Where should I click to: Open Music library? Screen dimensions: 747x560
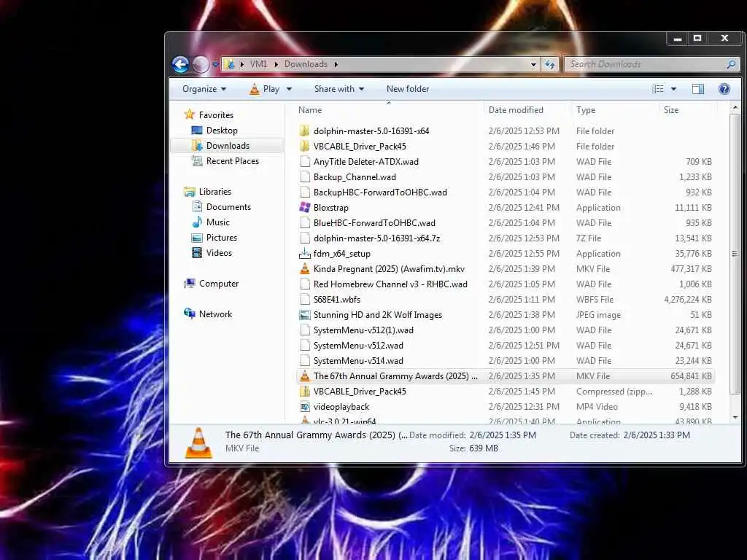point(217,222)
